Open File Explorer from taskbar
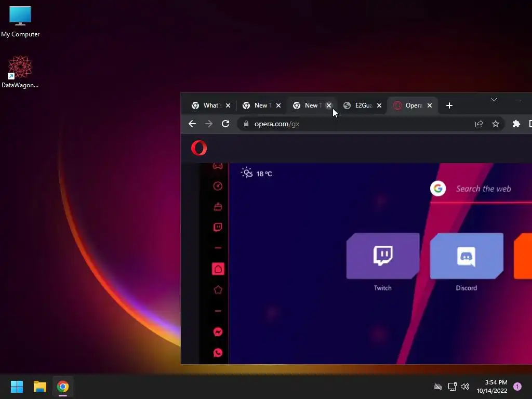 pos(39,387)
